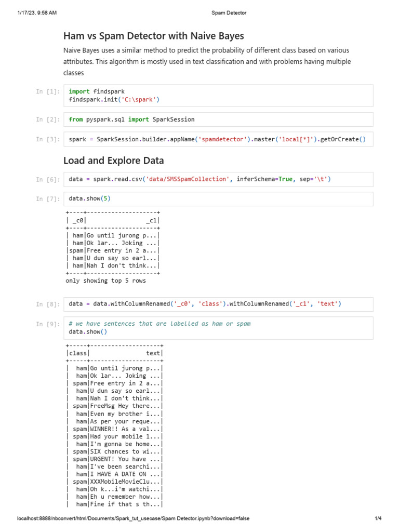Screen dimensions: 399x532
Task: Click the cell with the ham or spam comment
Action: 218,328
